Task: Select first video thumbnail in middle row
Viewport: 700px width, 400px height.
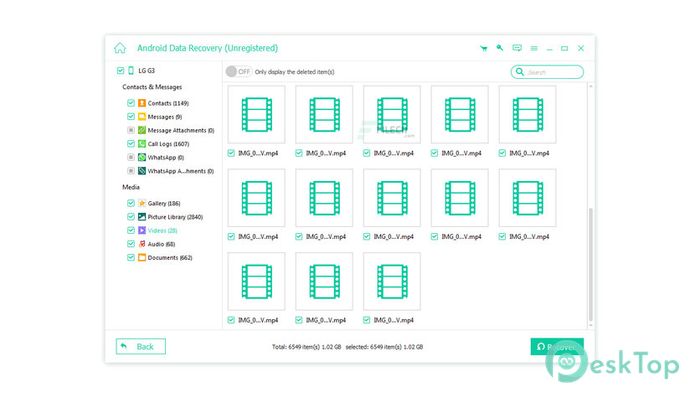Action: (256, 198)
